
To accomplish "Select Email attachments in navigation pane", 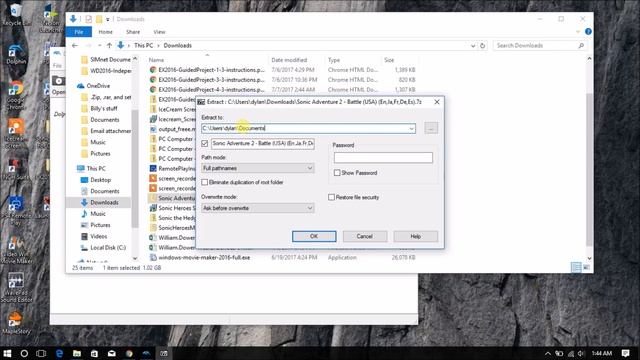I will coord(110,131).
